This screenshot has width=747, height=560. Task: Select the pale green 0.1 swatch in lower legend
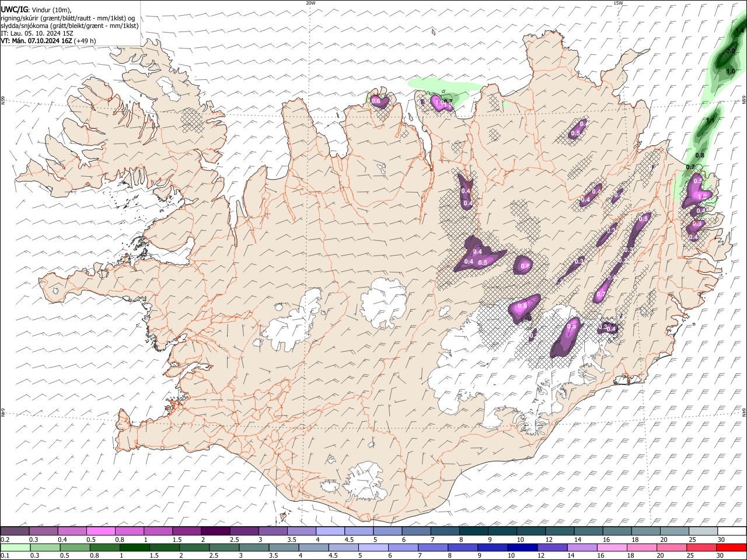(x=15, y=547)
